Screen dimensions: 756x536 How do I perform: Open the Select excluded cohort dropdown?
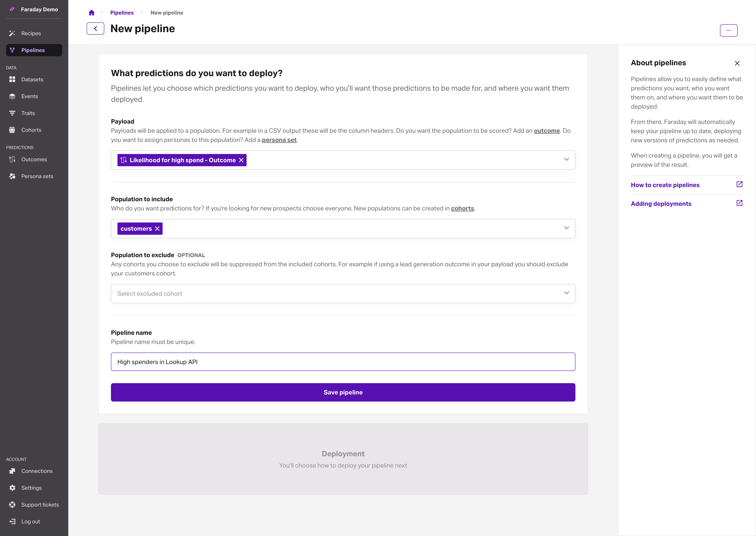pyautogui.click(x=343, y=294)
